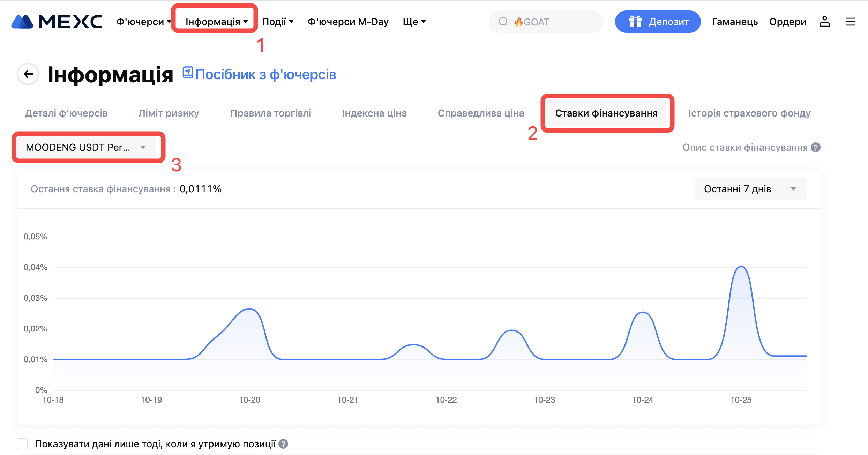Viewport: 868px width, 455px height.
Task: Click help icon next to Опис ставки фінансування
Action: click(x=816, y=147)
